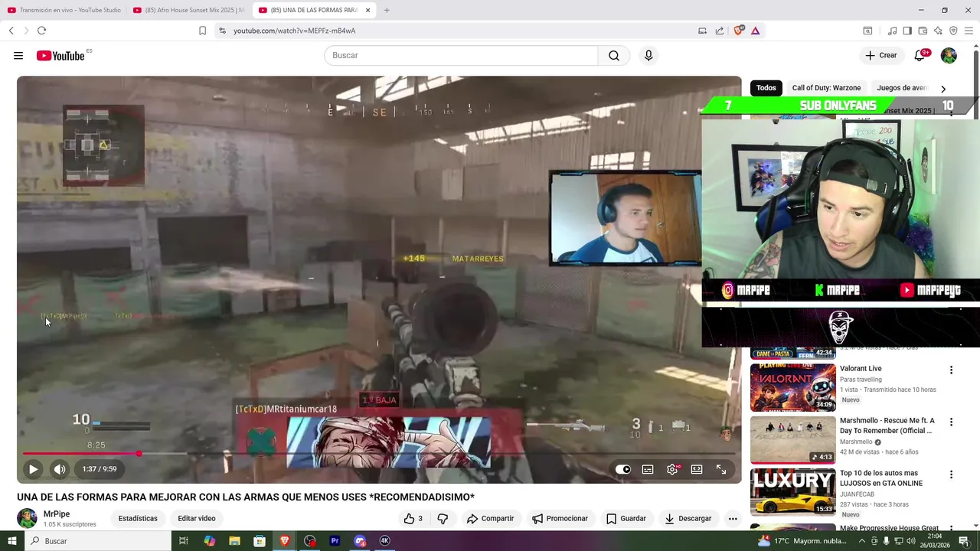This screenshot has height=551, width=980.
Task: Select the Call of Duty: Warzone chip
Action: coord(826,88)
